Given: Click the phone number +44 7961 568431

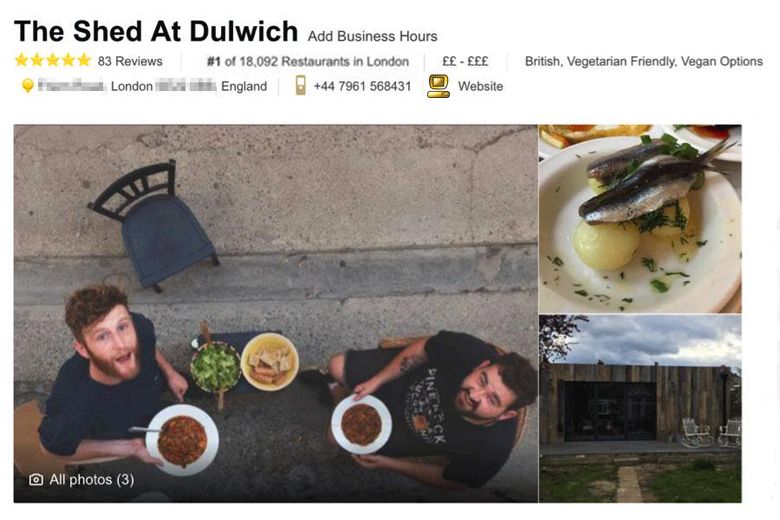Looking at the screenshot, I should coord(362,86).
